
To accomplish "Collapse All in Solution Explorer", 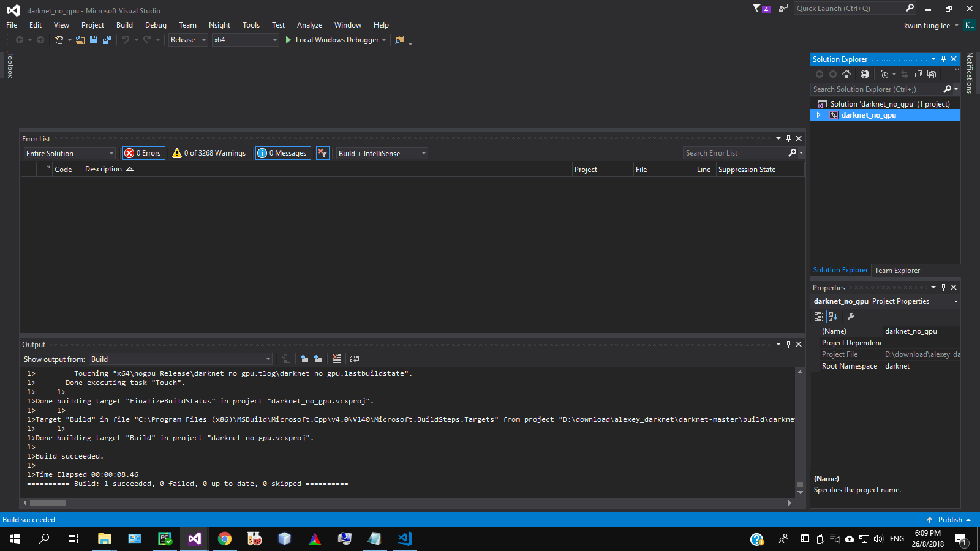I will [918, 74].
